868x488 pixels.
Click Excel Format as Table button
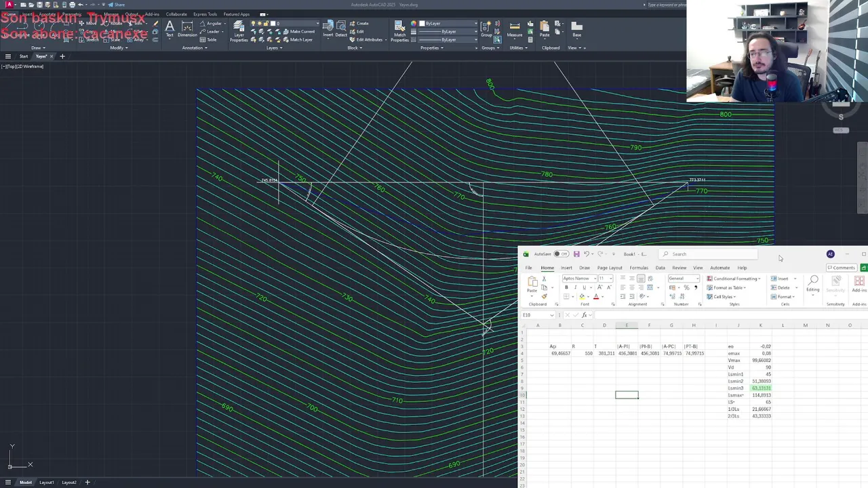[726, 287]
